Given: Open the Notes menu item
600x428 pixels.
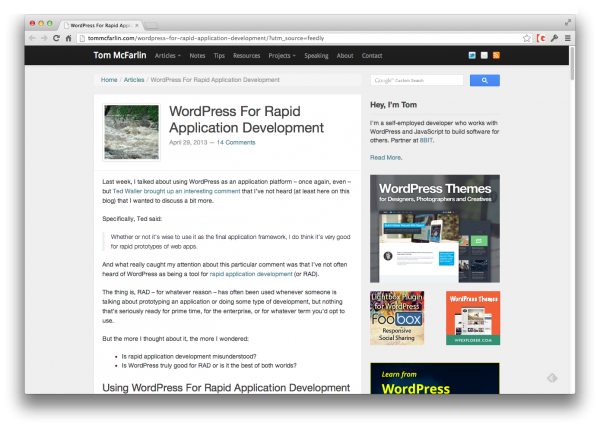Looking at the screenshot, I should (197, 55).
